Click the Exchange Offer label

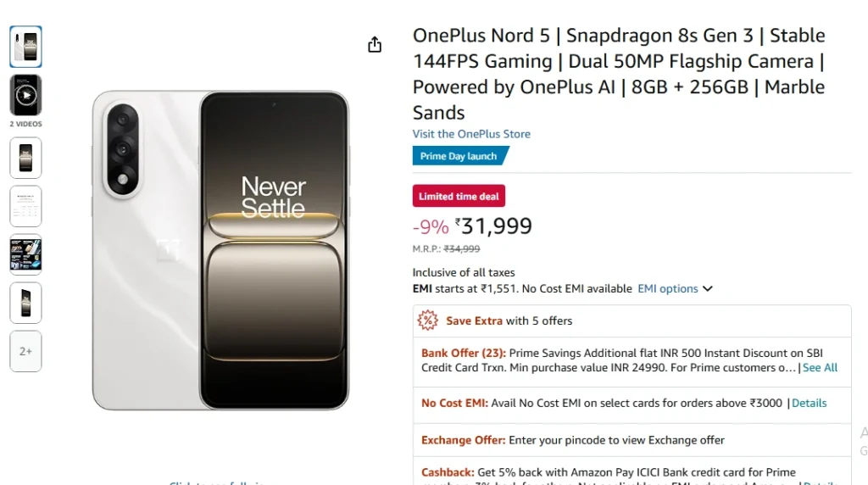pyautogui.click(x=464, y=440)
